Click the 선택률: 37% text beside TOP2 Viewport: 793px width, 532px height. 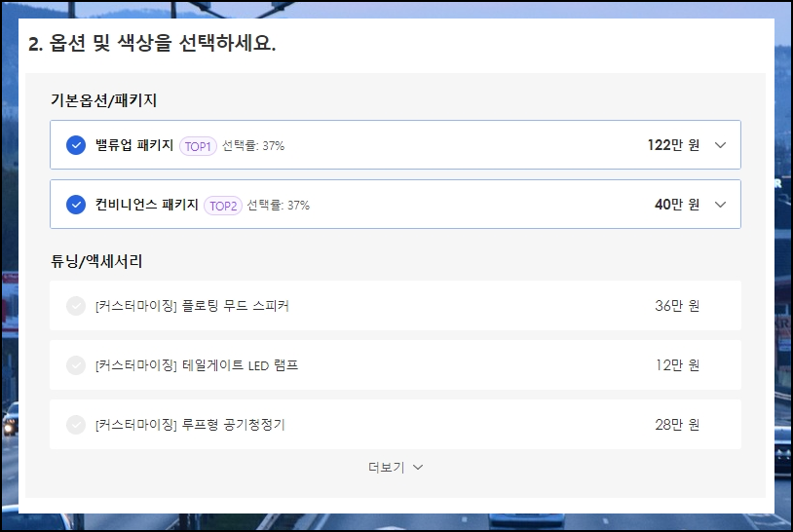point(279,205)
